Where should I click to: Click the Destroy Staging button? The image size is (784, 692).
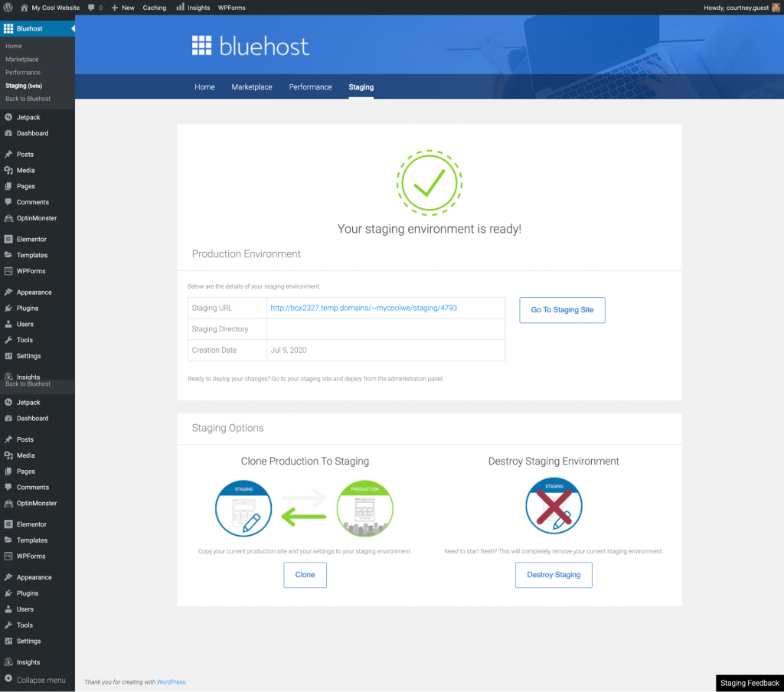pyautogui.click(x=554, y=575)
